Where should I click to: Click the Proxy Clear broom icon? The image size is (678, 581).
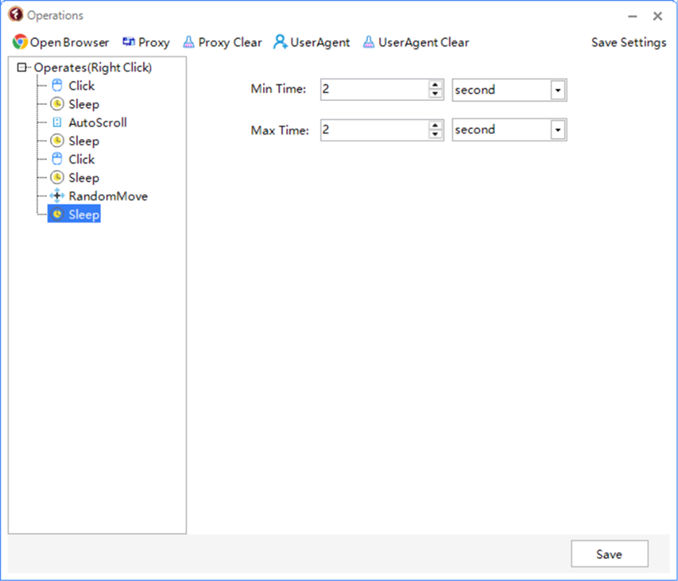189,42
